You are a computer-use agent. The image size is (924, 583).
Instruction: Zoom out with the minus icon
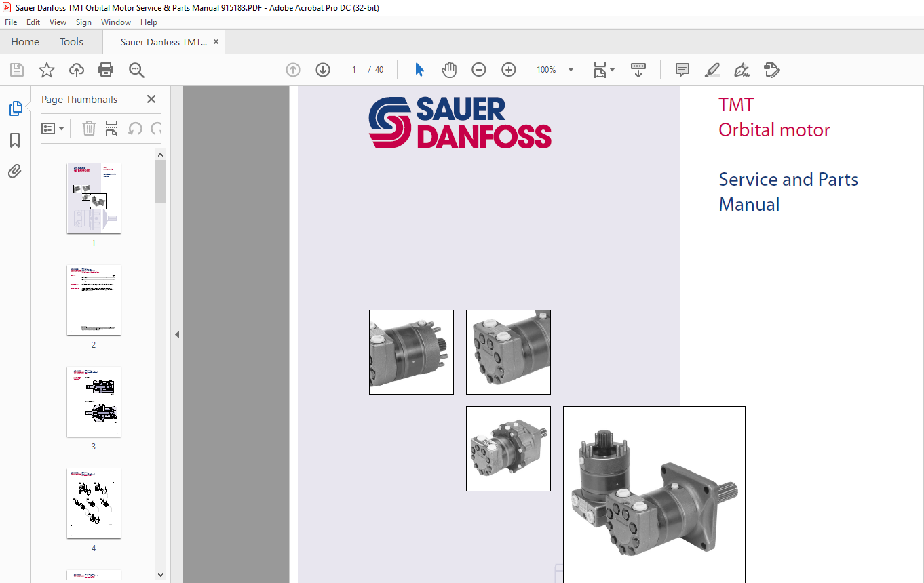[x=479, y=70]
